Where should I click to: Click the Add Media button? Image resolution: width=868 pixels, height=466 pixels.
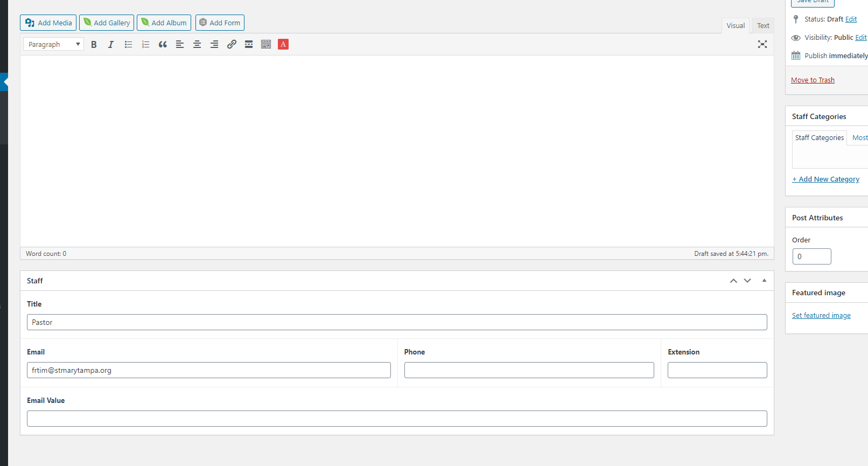48,23
